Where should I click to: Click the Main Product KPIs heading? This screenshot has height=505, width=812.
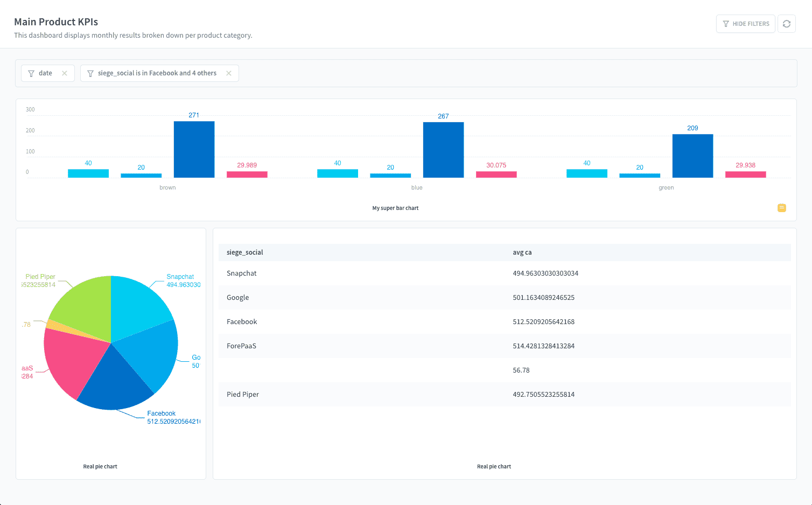pos(56,22)
